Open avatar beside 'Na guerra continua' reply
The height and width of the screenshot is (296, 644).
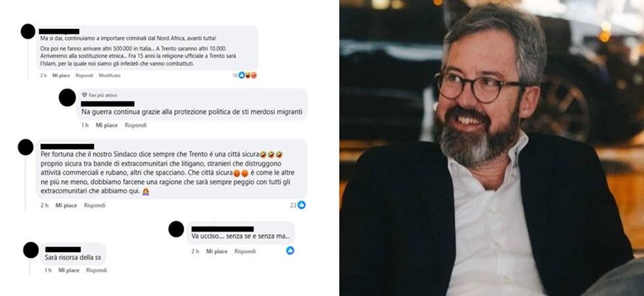tap(67, 98)
